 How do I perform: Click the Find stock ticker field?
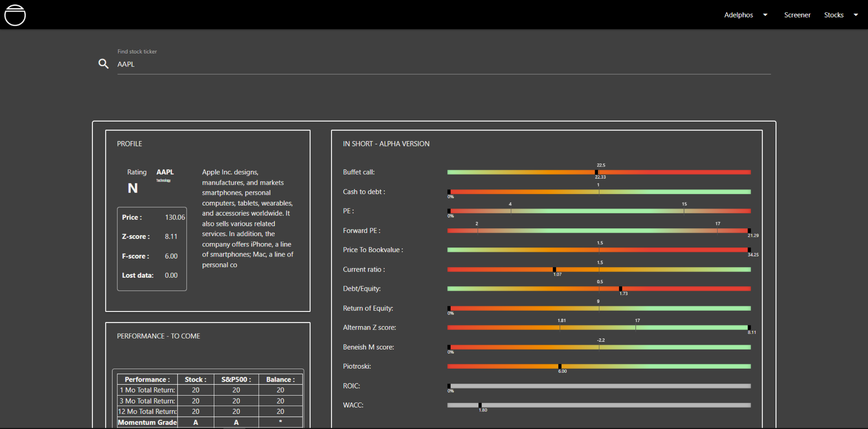443,64
